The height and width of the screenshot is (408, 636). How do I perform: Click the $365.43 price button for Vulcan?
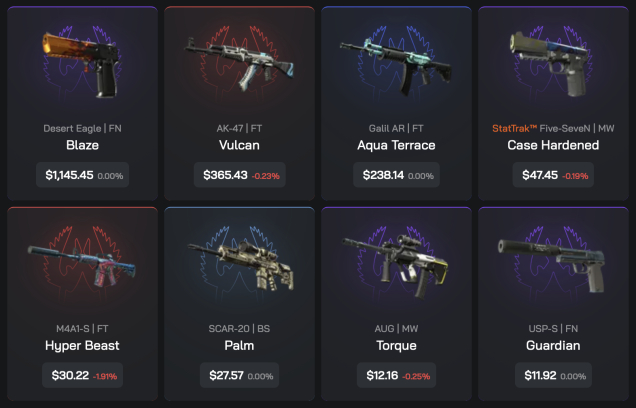click(x=240, y=175)
